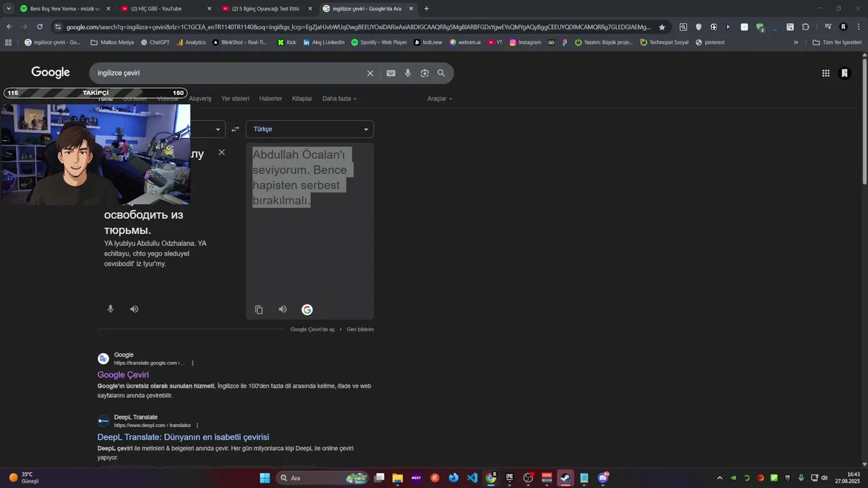Open the DeepL Translate result link
The height and width of the screenshot is (488, 868).
click(x=183, y=437)
